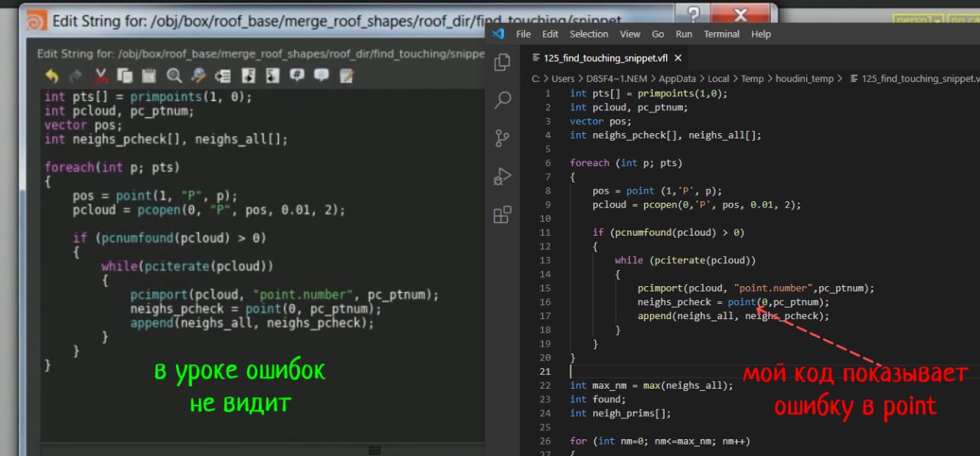The image size is (980, 456).
Task: Click line number 6 in VS Code gutter
Action: point(547,163)
